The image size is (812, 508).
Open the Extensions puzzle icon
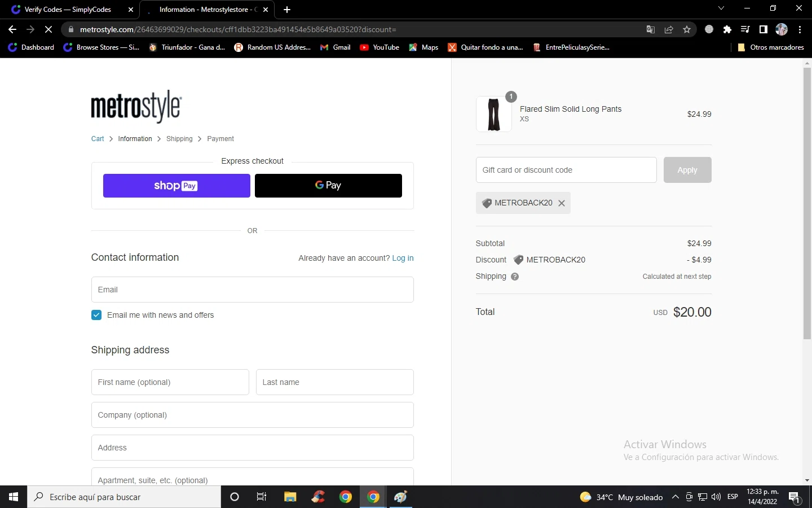pos(727,29)
